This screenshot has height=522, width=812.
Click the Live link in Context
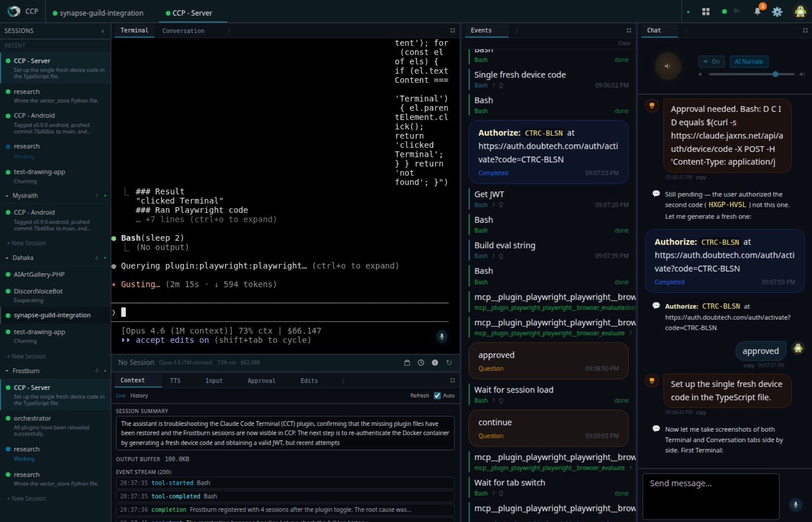pyautogui.click(x=120, y=396)
